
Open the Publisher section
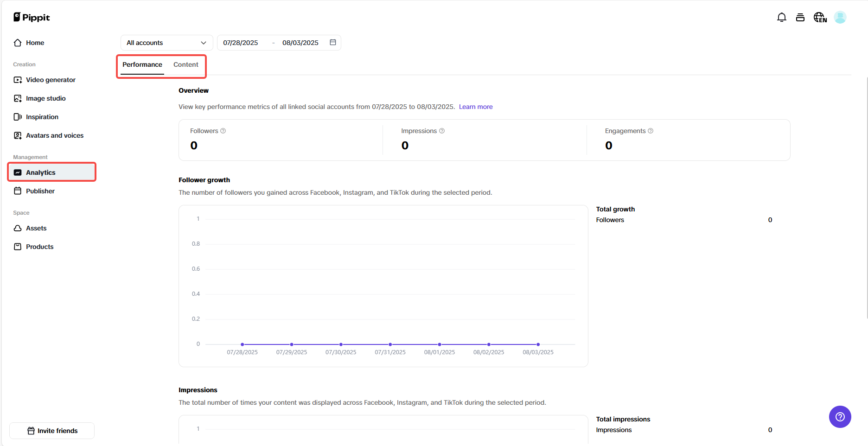(40, 191)
